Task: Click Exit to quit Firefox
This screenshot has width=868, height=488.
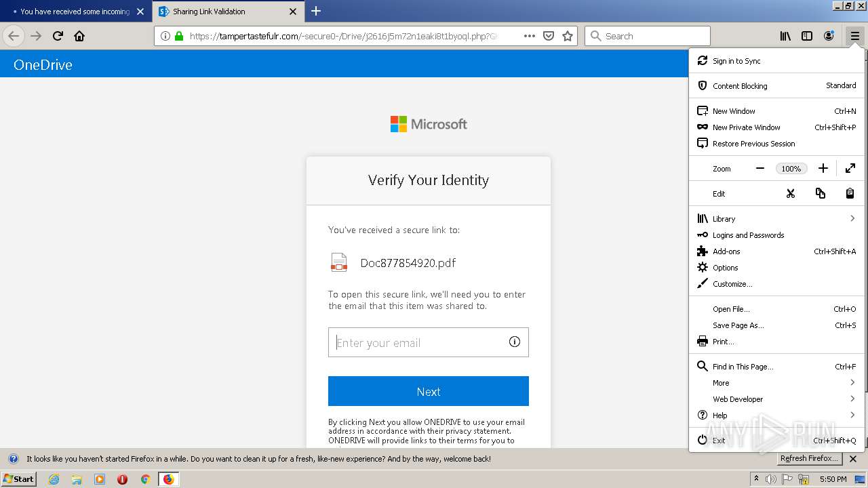Action: pos(776,441)
